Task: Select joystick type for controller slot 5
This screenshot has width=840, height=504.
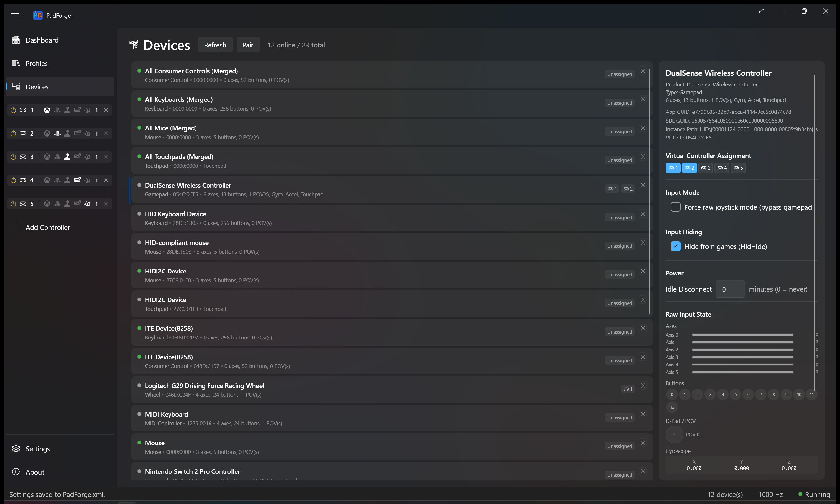Action: (x=67, y=204)
